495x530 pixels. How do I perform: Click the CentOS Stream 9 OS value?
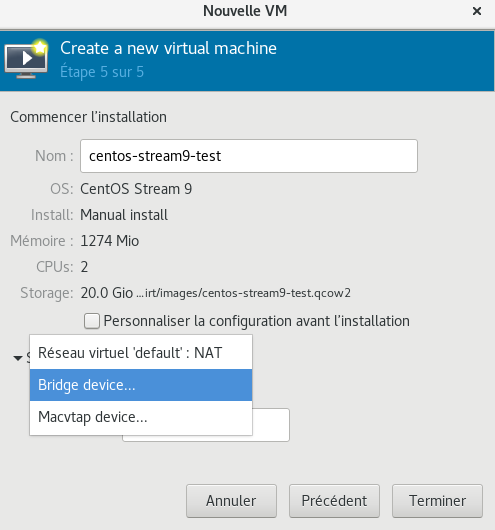tap(136, 189)
